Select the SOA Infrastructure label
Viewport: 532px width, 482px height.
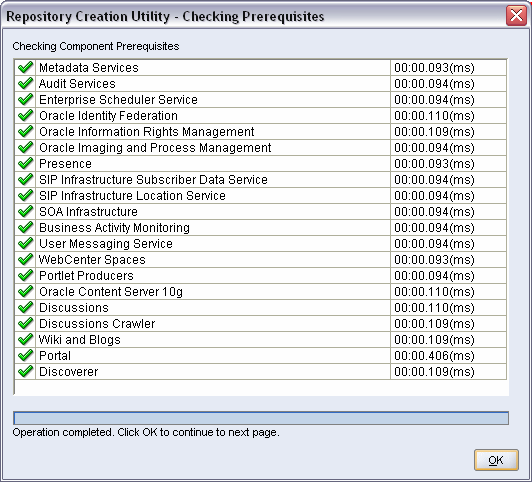88,212
